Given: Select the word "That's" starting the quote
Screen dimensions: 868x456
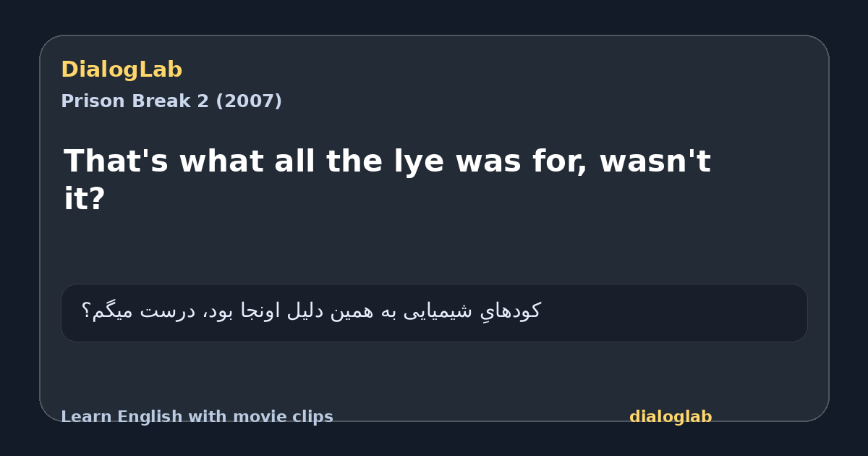Looking at the screenshot, I should pyautogui.click(x=116, y=161).
